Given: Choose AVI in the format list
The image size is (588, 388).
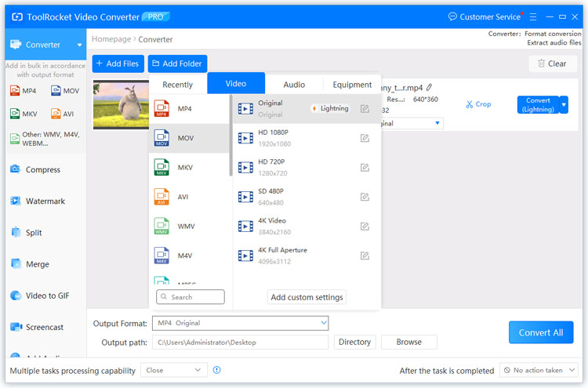Looking at the screenshot, I should tap(189, 197).
